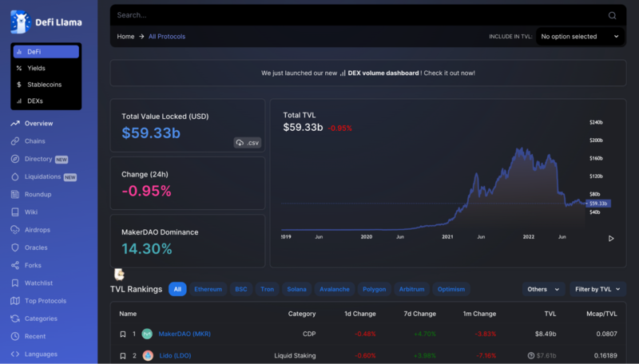This screenshot has height=364, width=639.
Task: Click the Forks share icon
Action: (15, 265)
